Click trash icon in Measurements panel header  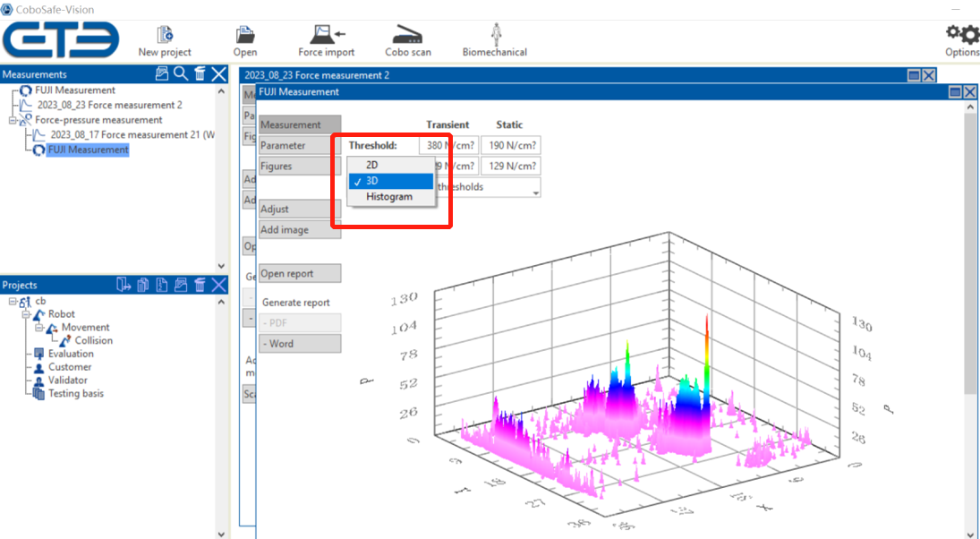[200, 74]
